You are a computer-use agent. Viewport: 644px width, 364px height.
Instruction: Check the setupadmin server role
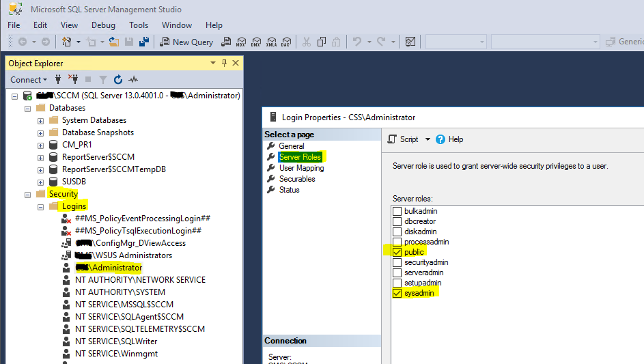click(x=397, y=283)
